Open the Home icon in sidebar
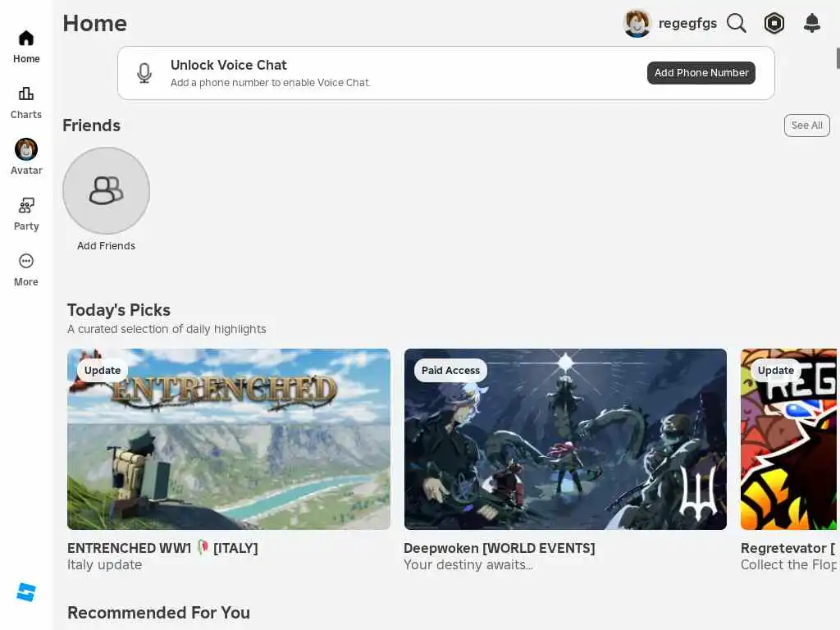 (25, 39)
